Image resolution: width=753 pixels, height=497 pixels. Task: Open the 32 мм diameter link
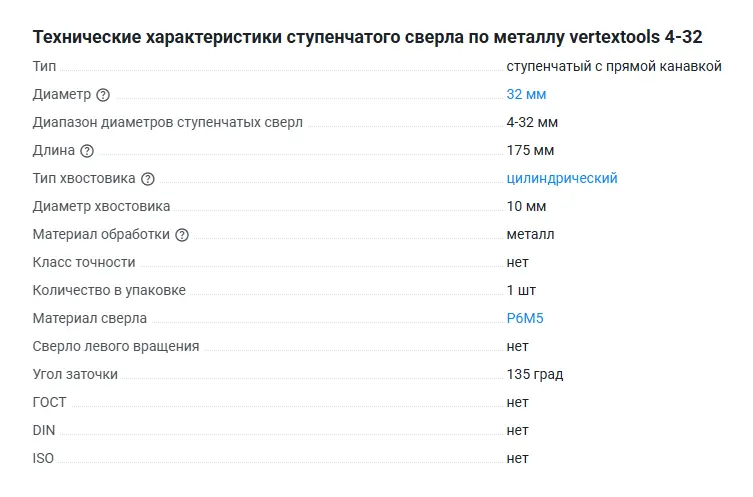pyautogui.click(x=526, y=94)
